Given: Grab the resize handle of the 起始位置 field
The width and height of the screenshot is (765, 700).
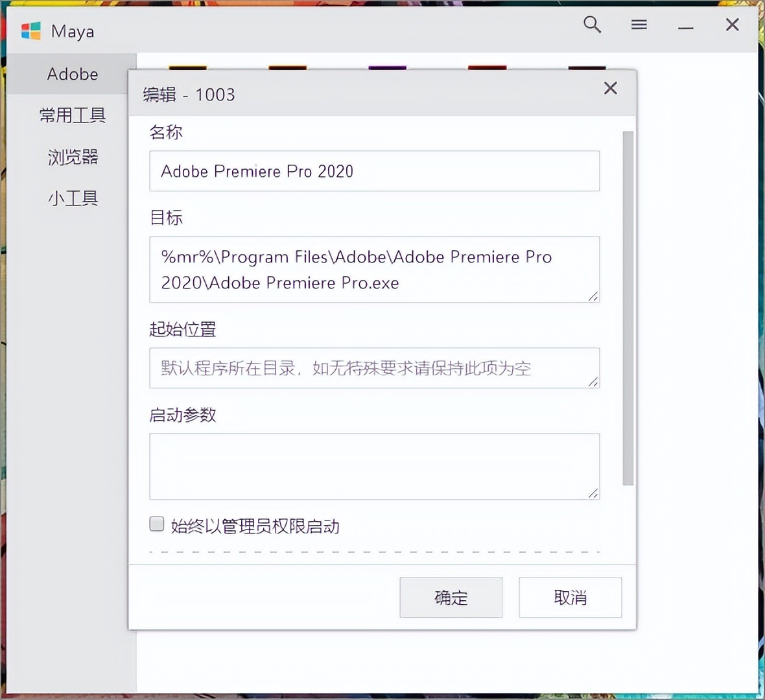Looking at the screenshot, I should (x=593, y=382).
